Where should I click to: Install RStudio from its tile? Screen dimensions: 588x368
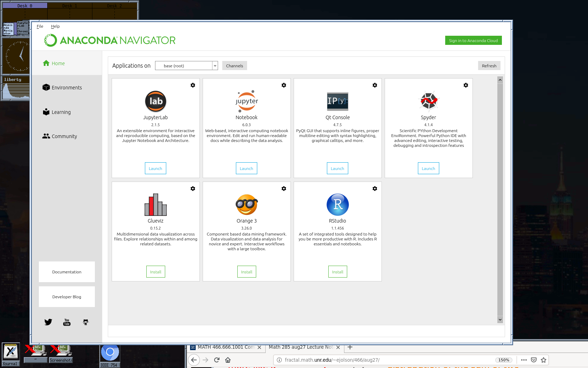(337, 271)
